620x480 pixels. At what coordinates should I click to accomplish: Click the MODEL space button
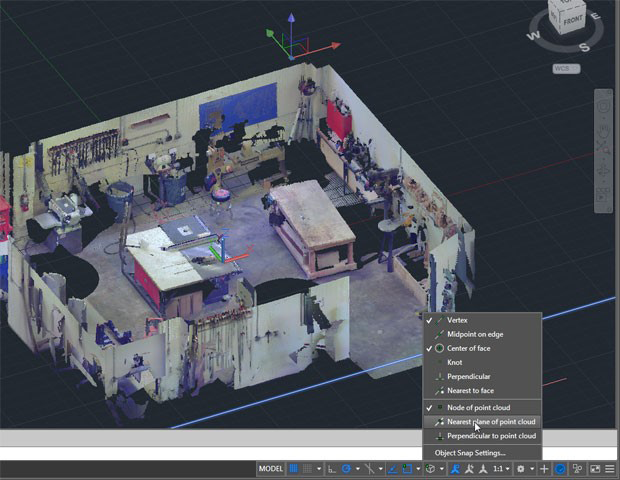[x=270, y=469]
